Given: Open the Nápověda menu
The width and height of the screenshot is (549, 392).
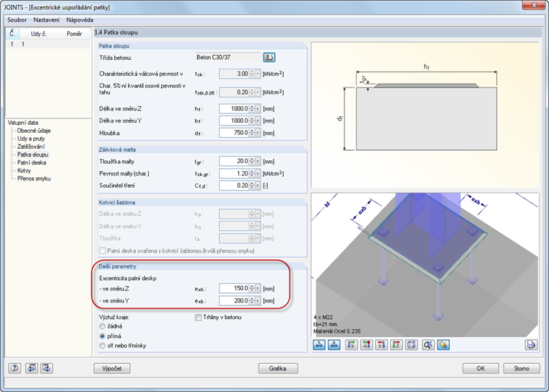Looking at the screenshot, I should point(80,20).
